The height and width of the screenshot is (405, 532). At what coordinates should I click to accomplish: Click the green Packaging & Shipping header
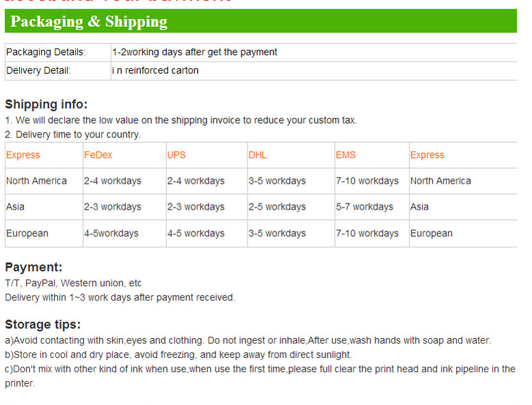261,21
